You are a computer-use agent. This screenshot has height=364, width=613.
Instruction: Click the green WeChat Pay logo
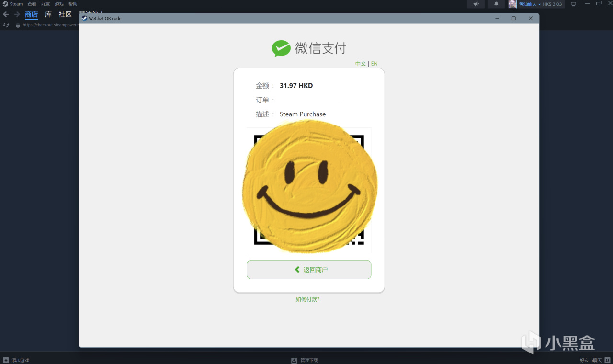[281, 48]
